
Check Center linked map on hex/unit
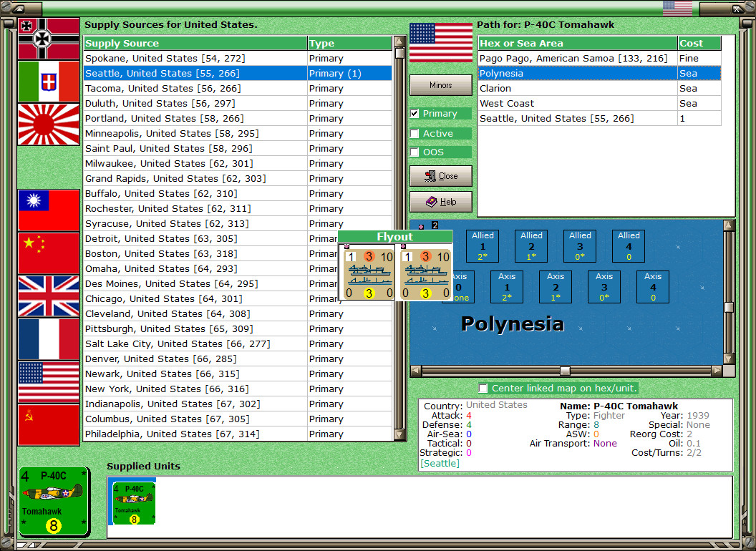483,388
